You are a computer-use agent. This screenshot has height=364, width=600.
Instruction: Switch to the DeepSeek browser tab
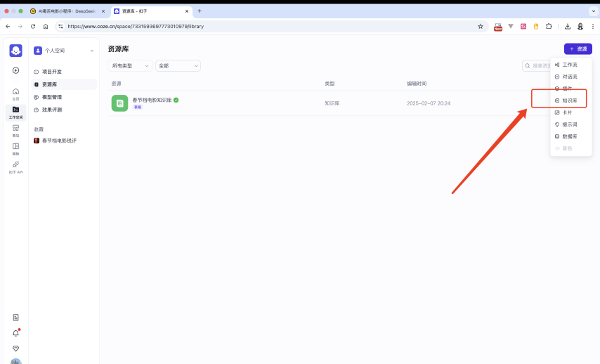point(68,11)
